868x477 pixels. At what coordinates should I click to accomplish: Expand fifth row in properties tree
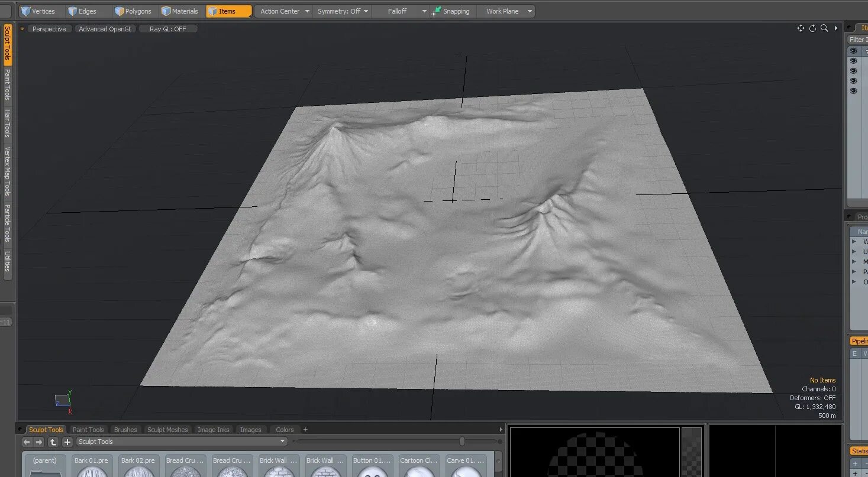[x=854, y=281]
